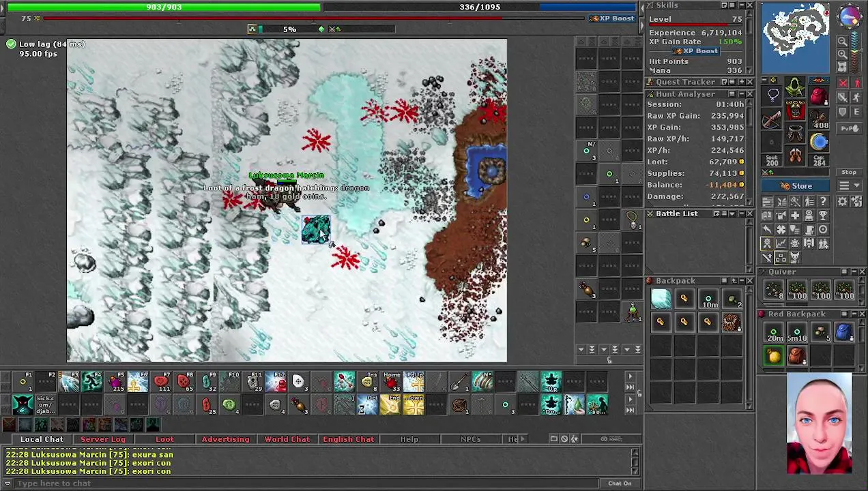Select the brown fur bag in Backpack

click(x=732, y=323)
